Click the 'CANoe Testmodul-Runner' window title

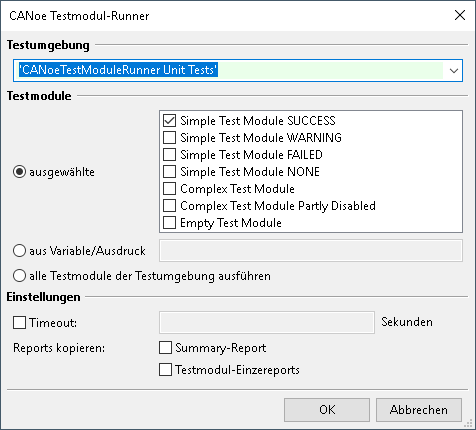(x=79, y=16)
